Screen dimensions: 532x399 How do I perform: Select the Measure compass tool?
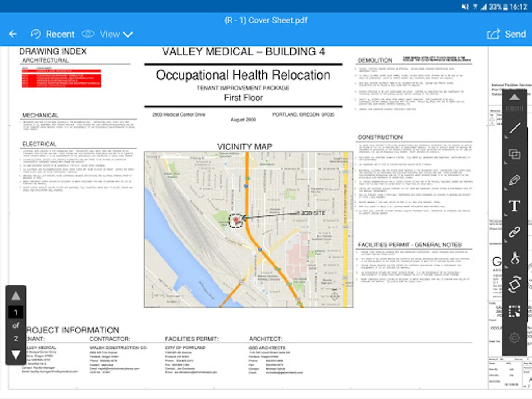[514, 258]
